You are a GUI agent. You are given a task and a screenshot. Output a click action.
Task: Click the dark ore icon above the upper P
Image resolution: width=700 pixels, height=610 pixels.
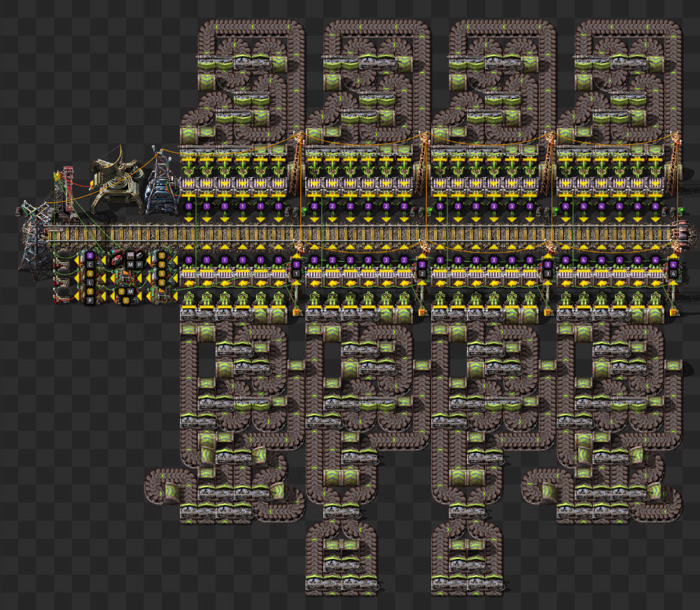(x=139, y=256)
